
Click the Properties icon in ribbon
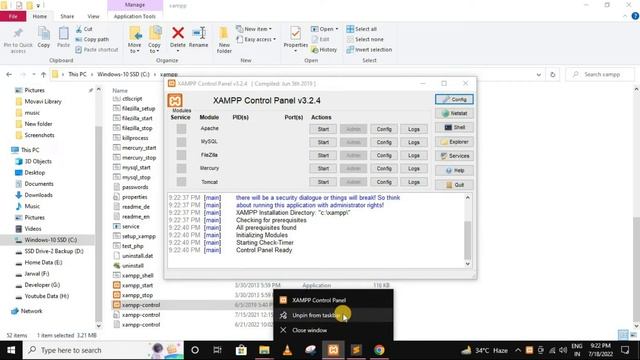[296, 33]
